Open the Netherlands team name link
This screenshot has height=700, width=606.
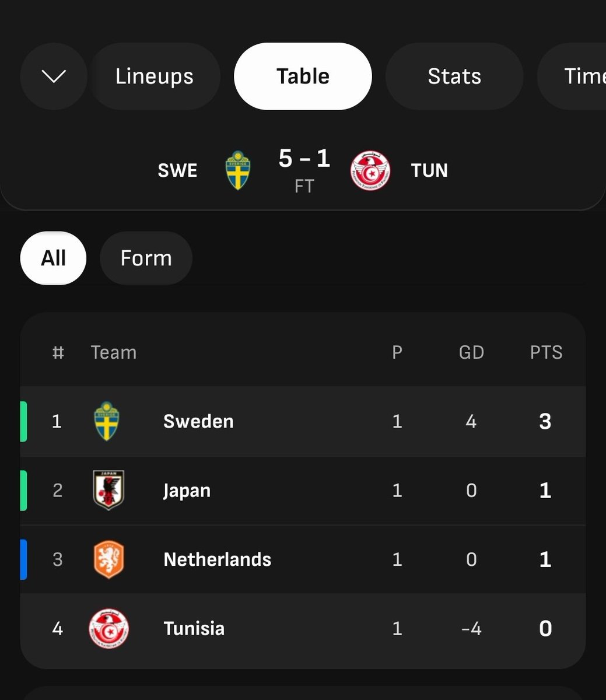point(217,559)
